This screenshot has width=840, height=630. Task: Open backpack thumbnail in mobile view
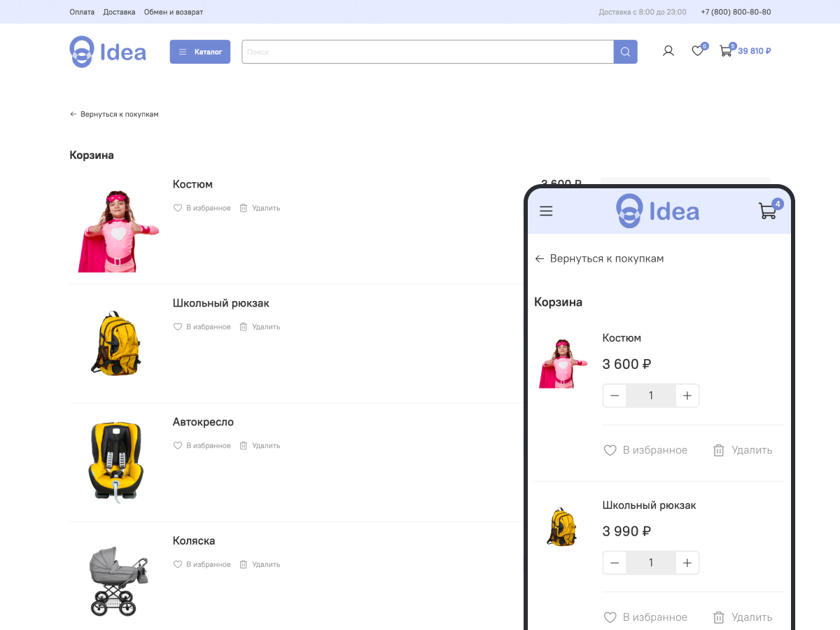[561, 527]
